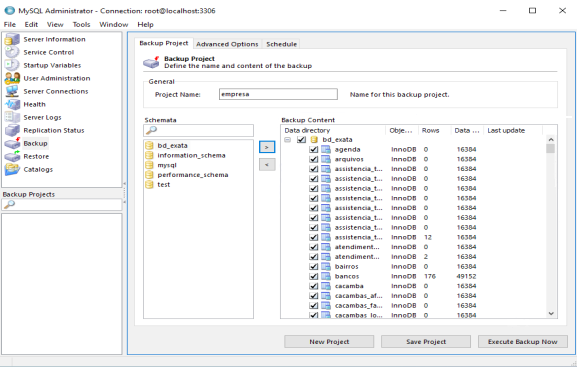
Task: Open the File menu
Action: (10, 24)
